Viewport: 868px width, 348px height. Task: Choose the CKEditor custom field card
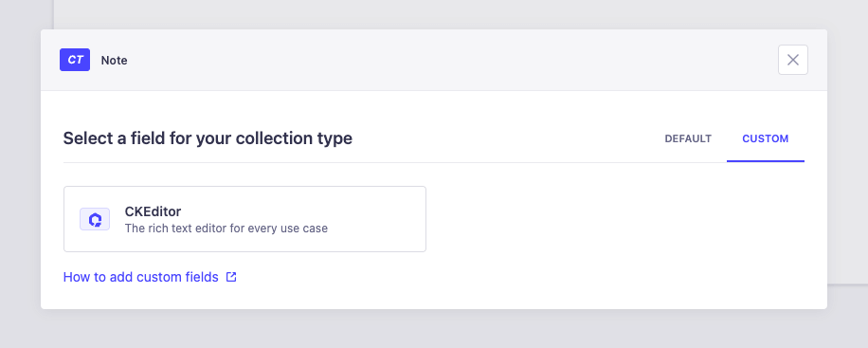tap(244, 219)
